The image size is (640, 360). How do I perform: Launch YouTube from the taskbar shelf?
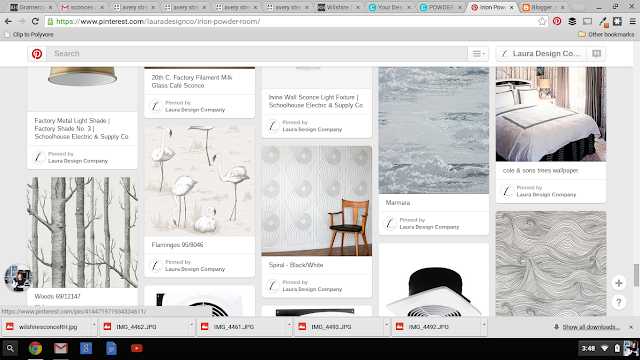137,348
